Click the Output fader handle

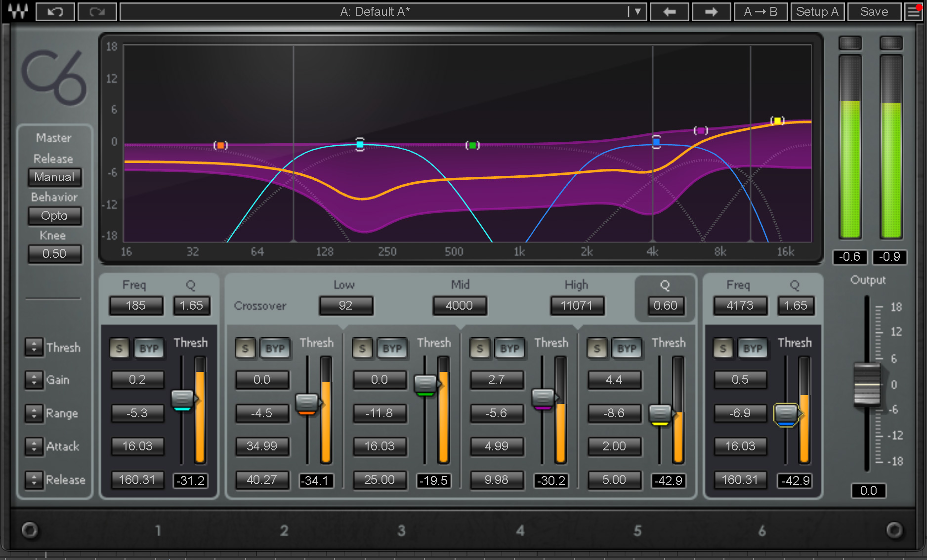click(x=867, y=385)
